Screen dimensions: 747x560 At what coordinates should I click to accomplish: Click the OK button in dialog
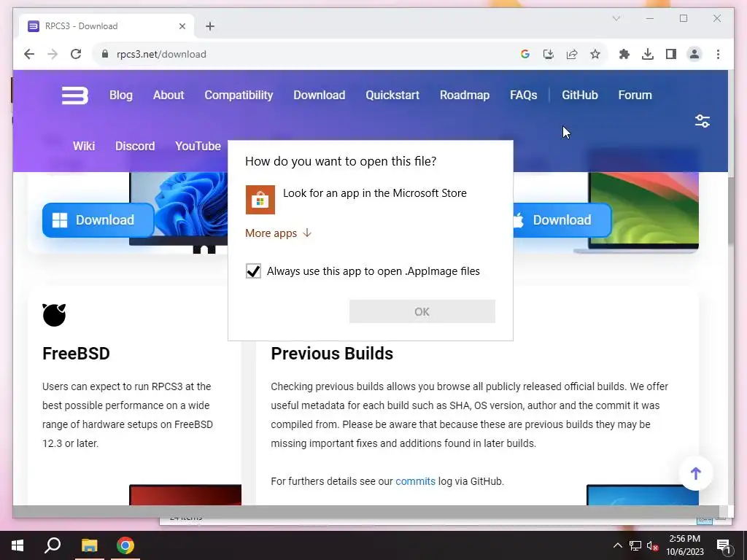(422, 311)
